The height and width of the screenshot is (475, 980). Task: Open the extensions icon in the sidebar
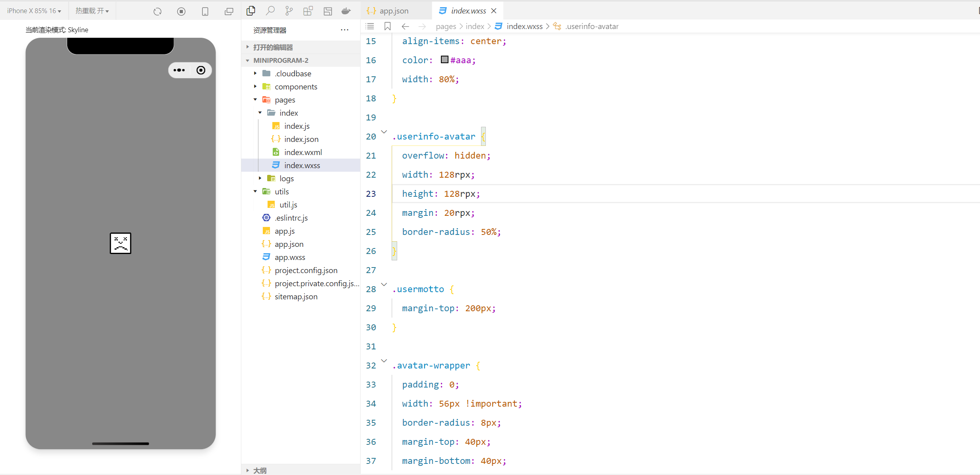coord(308,11)
